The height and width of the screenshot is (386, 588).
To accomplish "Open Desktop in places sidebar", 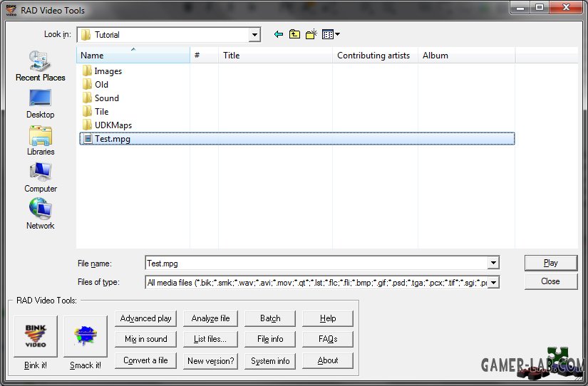I will (40, 104).
